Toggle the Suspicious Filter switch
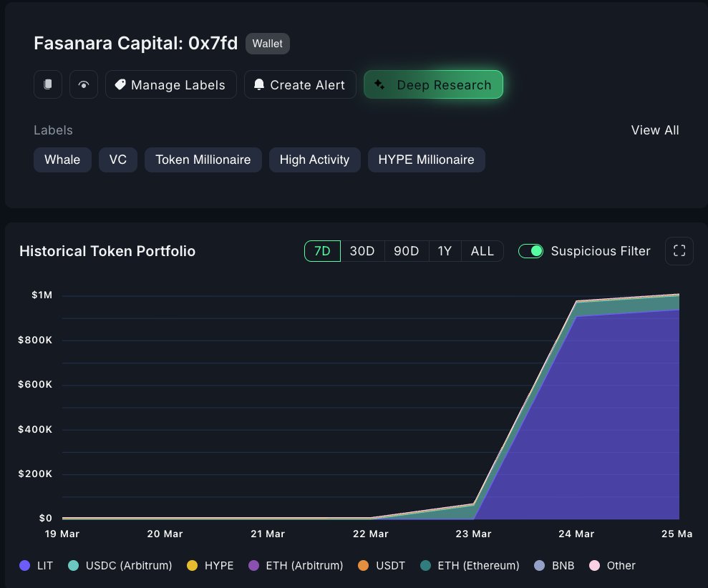Viewport: 708px width, 588px height. [530, 251]
